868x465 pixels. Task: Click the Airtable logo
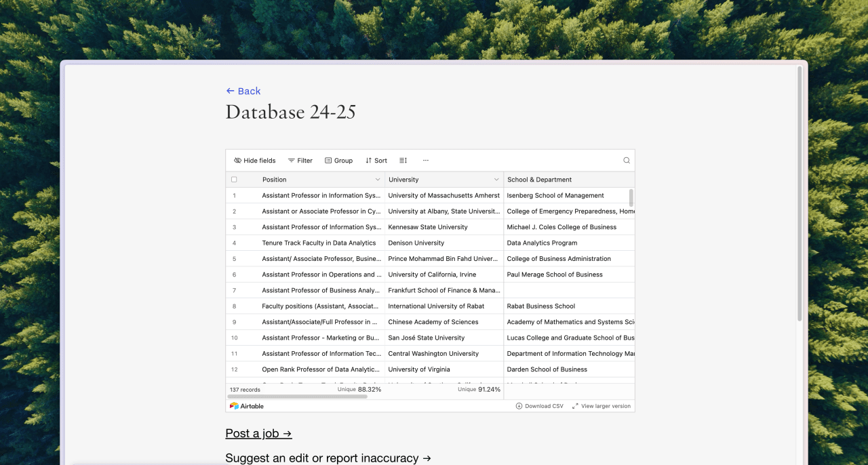click(x=247, y=406)
